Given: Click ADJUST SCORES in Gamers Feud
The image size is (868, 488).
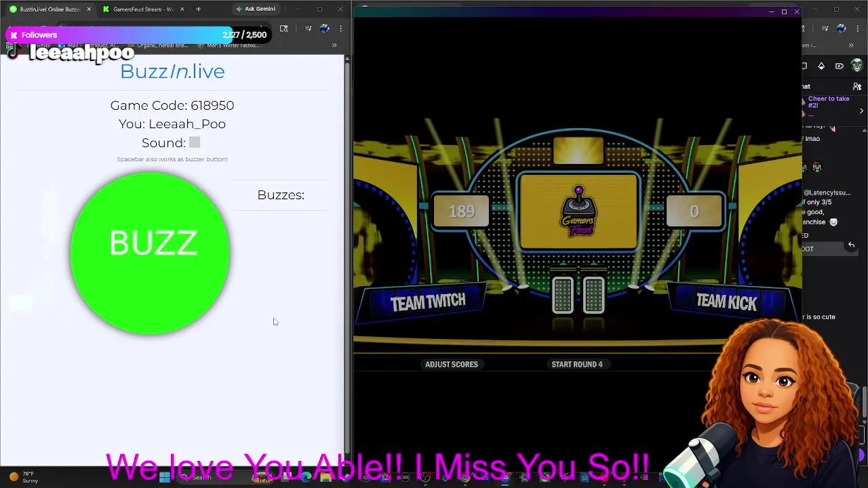Looking at the screenshot, I should click(452, 365).
